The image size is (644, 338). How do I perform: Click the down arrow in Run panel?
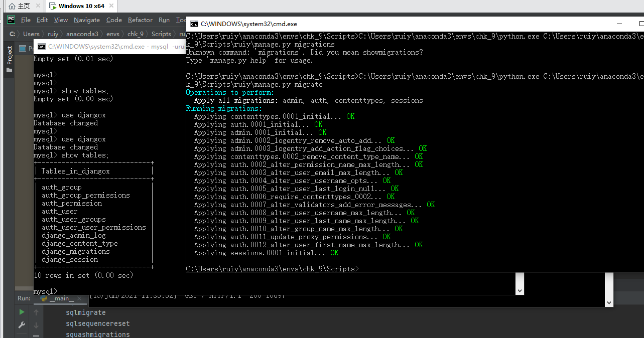36,325
